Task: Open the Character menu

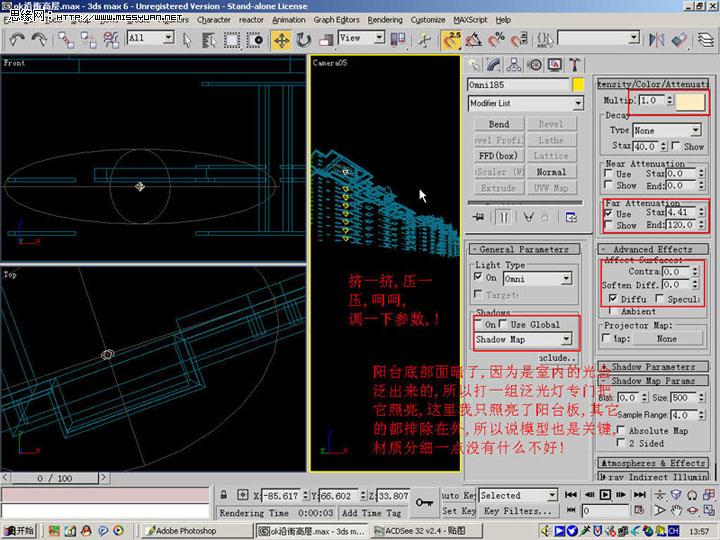Action: [214, 20]
